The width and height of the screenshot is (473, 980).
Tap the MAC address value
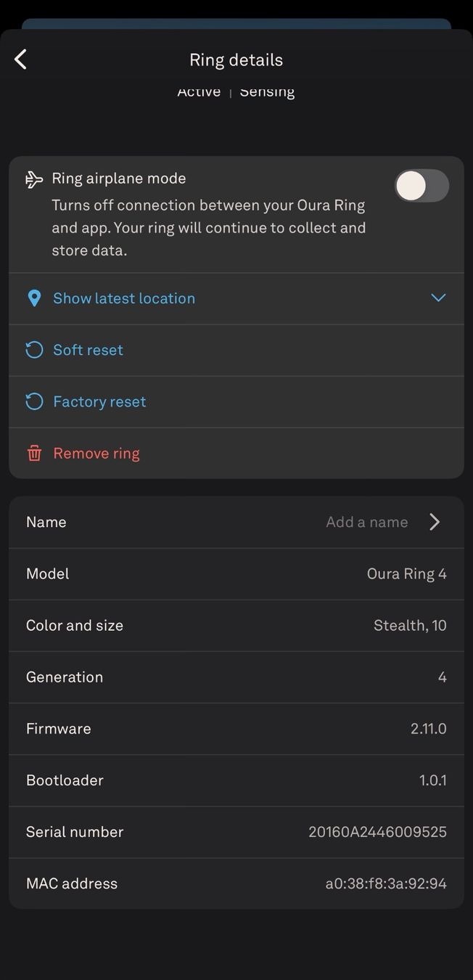click(386, 883)
